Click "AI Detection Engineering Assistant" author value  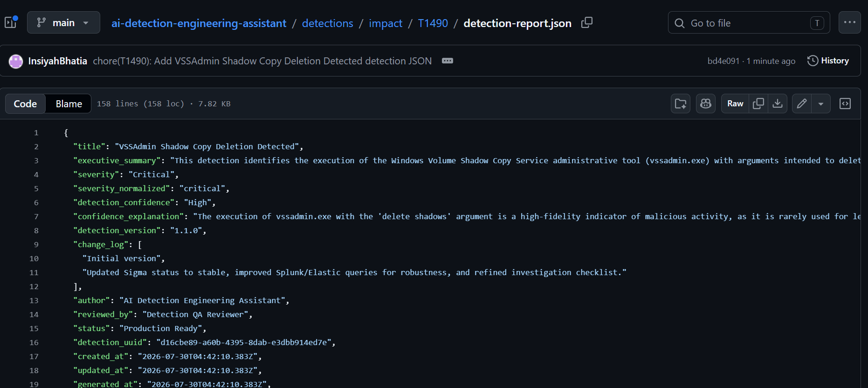coord(202,300)
